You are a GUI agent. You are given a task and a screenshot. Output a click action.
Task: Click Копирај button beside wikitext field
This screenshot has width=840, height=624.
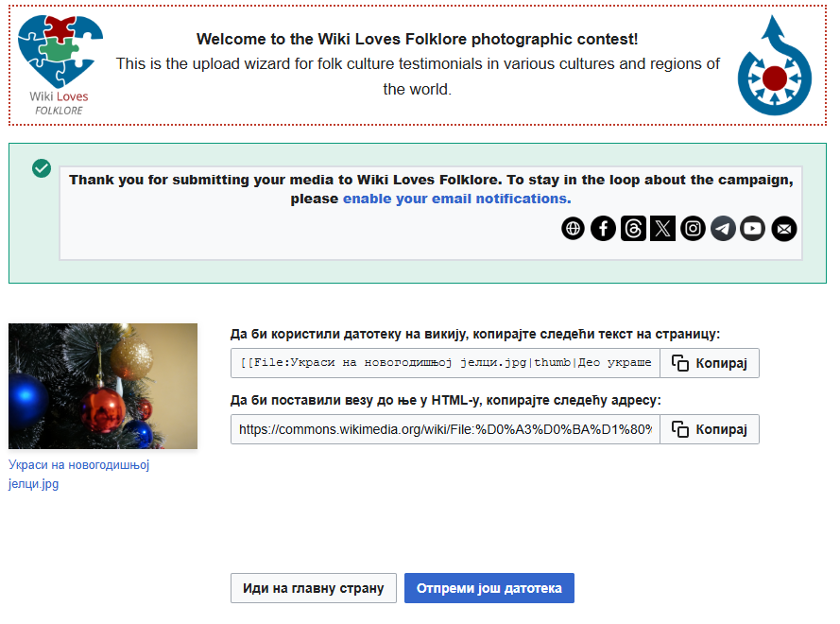click(709, 363)
